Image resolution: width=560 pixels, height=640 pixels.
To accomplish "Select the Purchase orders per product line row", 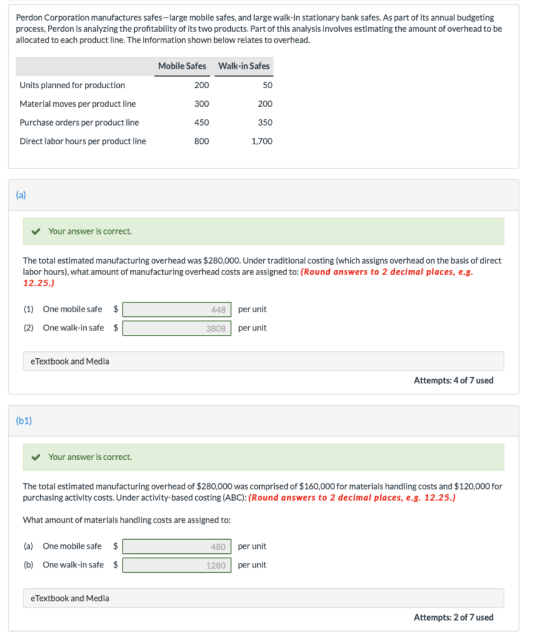I will 145,122.
